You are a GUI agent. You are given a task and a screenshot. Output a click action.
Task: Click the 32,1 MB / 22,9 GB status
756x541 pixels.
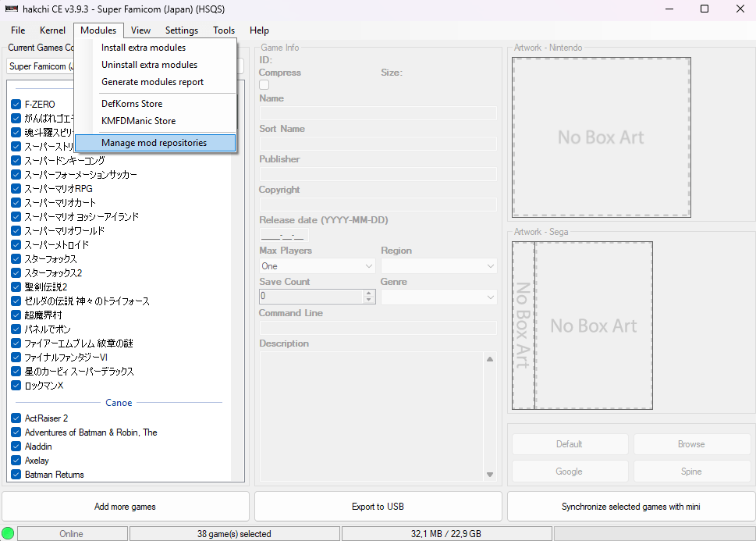click(446, 534)
